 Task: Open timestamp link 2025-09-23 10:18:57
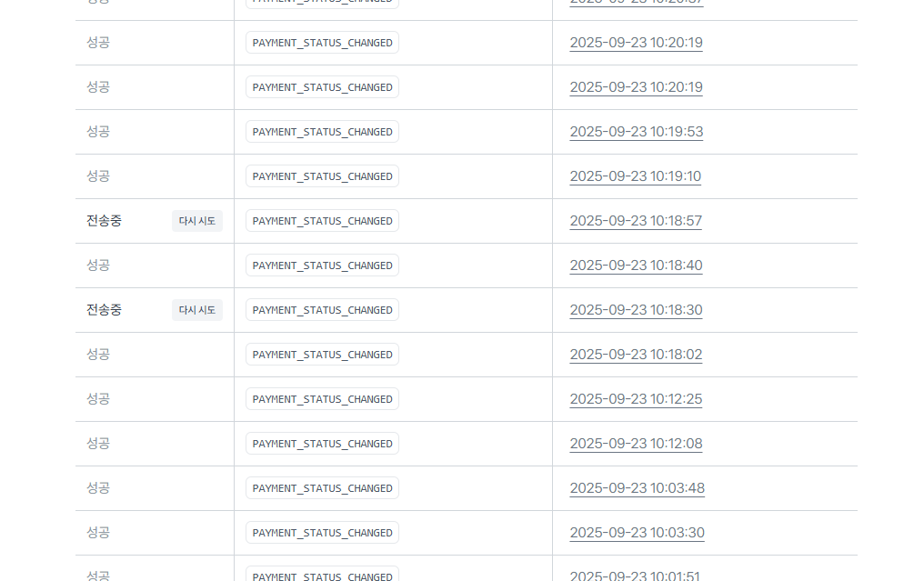(636, 221)
